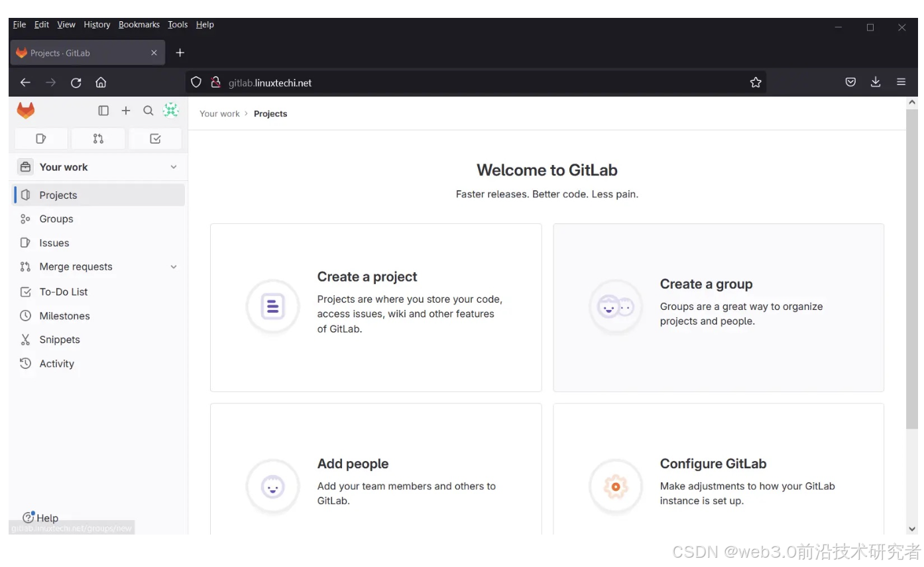924x567 pixels.
Task: Open the Issues shortcut icon below the logo
Action: [x=40, y=138]
